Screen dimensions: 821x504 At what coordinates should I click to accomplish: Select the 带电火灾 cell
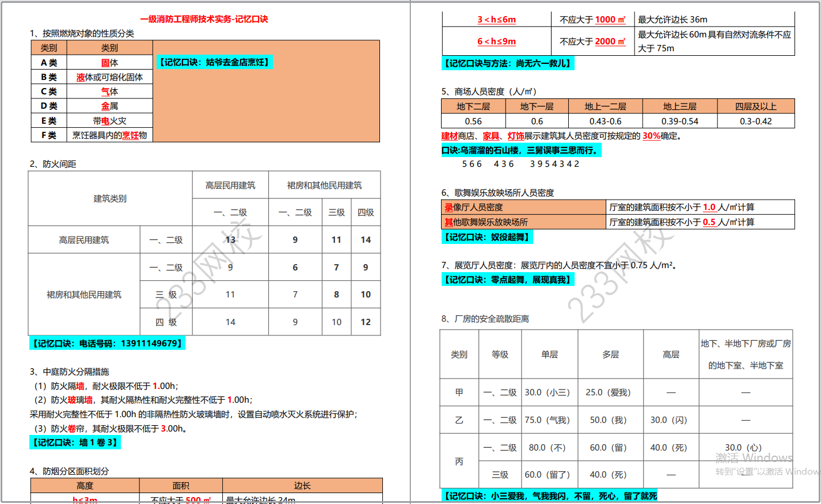109,120
